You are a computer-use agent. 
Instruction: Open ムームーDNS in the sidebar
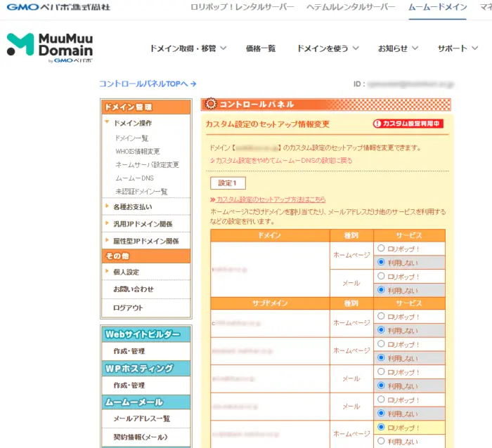(134, 178)
